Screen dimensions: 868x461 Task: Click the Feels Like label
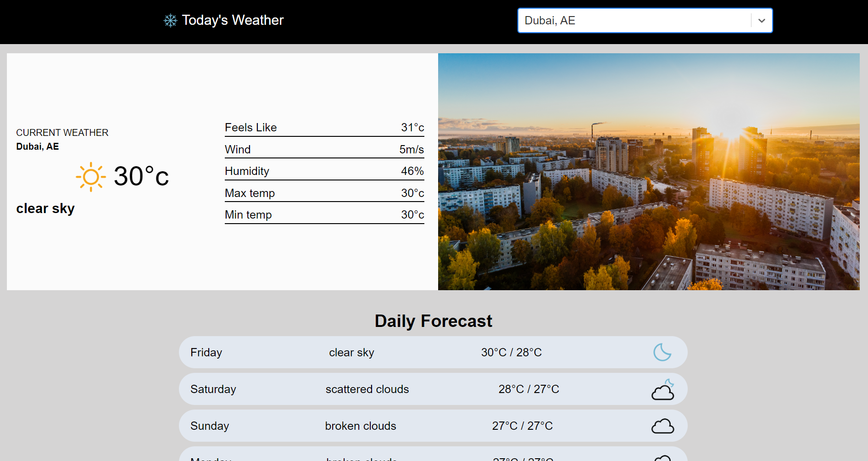coord(250,128)
